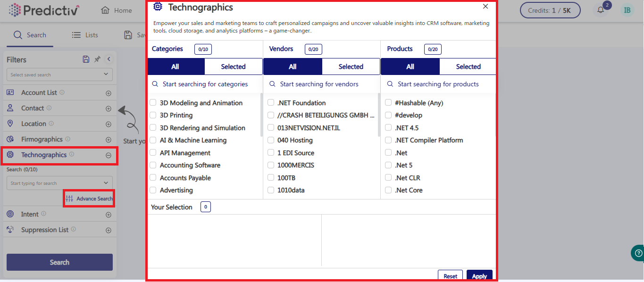The width and height of the screenshot is (644, 282).
Task: Expand the Account List filter
Action: click(109, 93)
